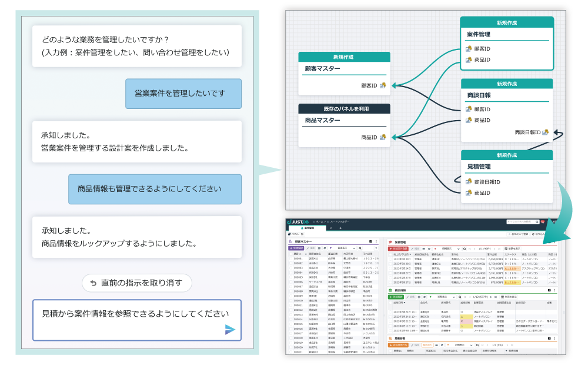Click the search magnifier icon in 見積管理 panel

(x=477, y=346)
